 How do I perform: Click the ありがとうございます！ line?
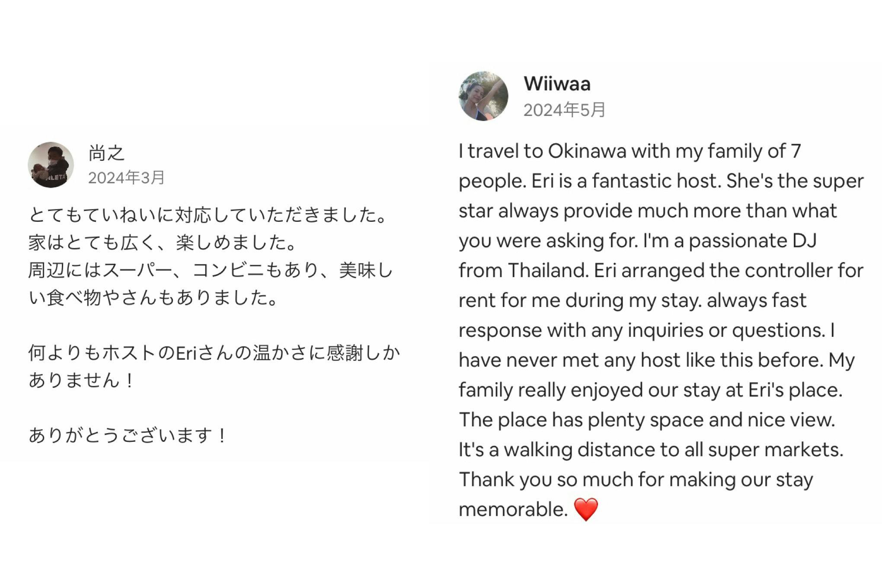[x=128, y=435]
